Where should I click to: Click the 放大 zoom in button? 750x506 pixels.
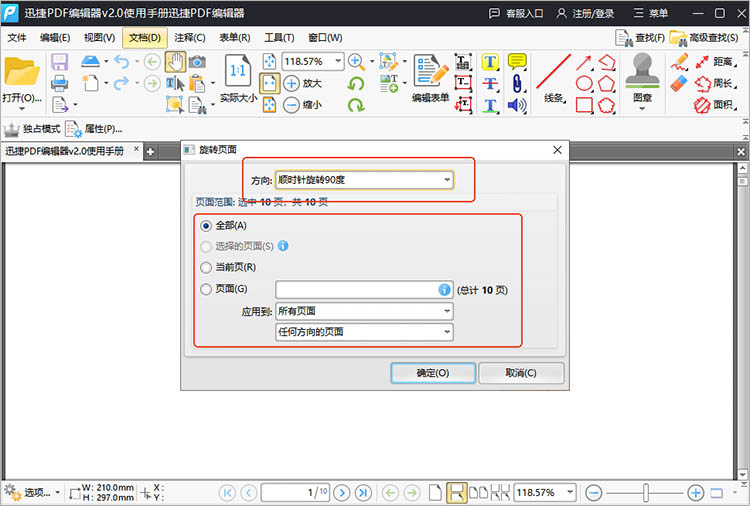[302, 83]
